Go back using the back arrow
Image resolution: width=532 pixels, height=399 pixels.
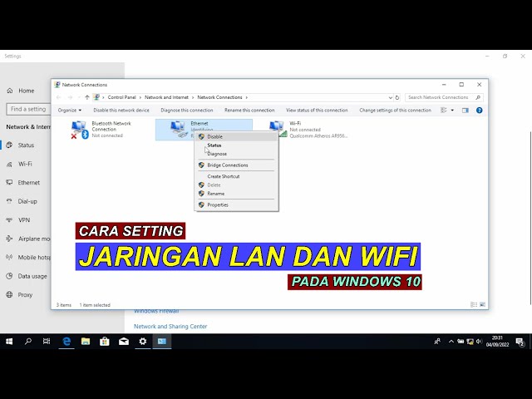click(x=59, y=97)
